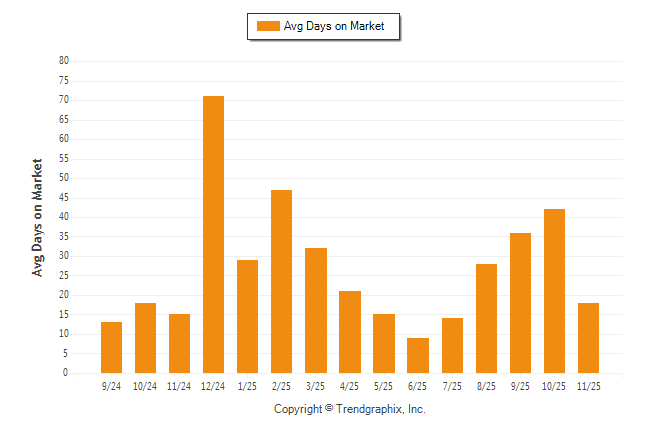Click the Trendgraphix copyright text
This screenshot has height=434, width=646.
coord(350,409)
